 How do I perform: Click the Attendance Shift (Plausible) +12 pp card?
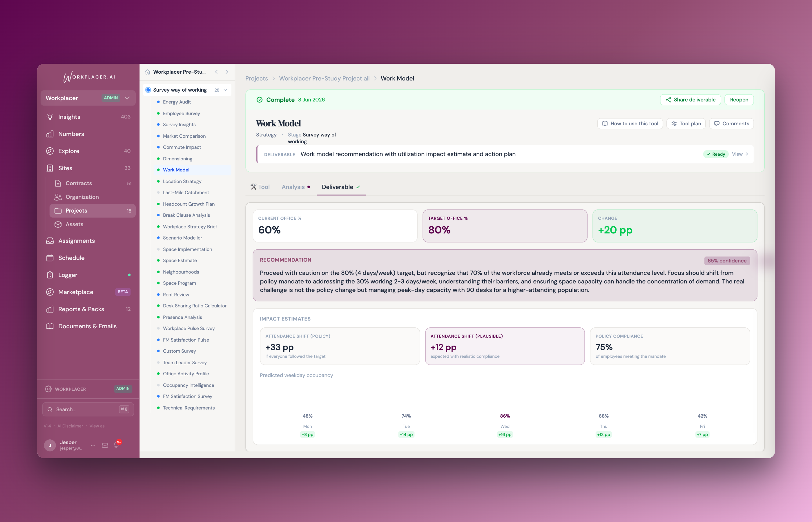tap(505, 346)
